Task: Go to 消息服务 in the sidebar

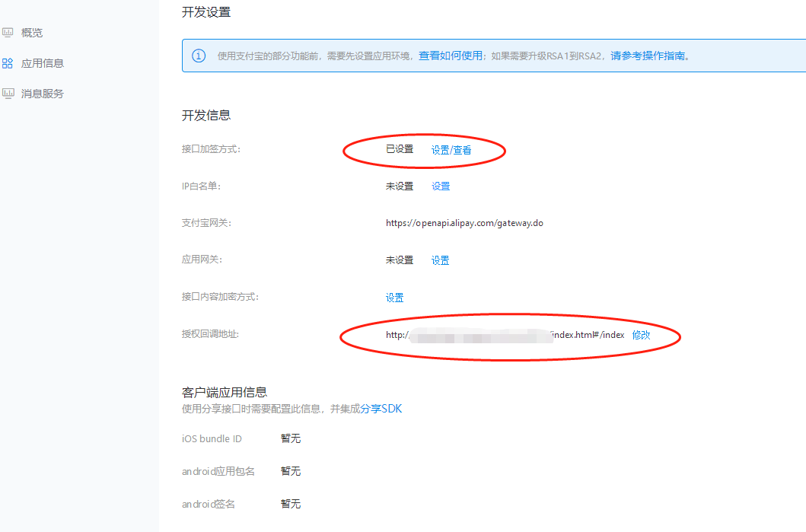Action: (43, 94)
